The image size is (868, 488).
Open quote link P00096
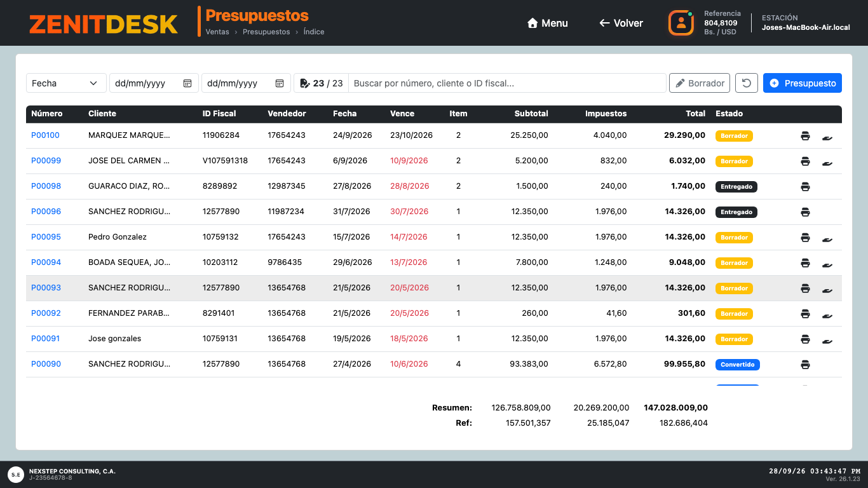click(46, 212)
